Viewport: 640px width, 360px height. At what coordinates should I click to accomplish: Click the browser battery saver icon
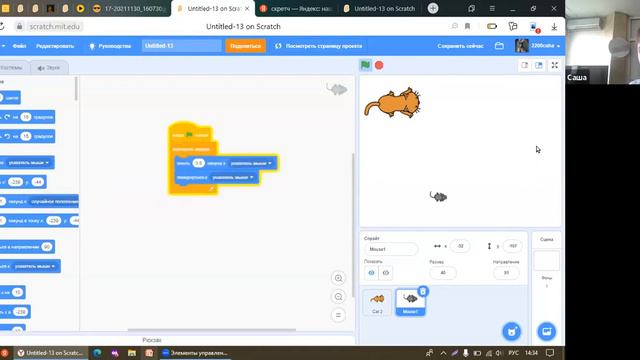[492, 26]
